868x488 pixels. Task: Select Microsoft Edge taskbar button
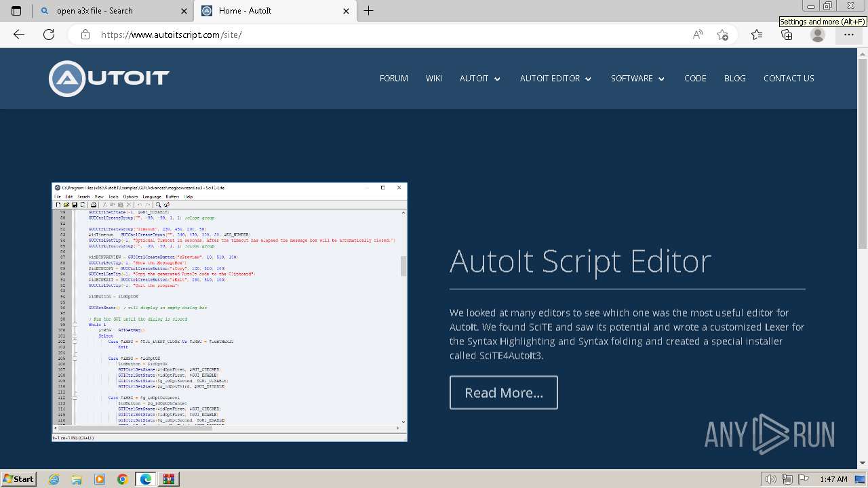146,479
